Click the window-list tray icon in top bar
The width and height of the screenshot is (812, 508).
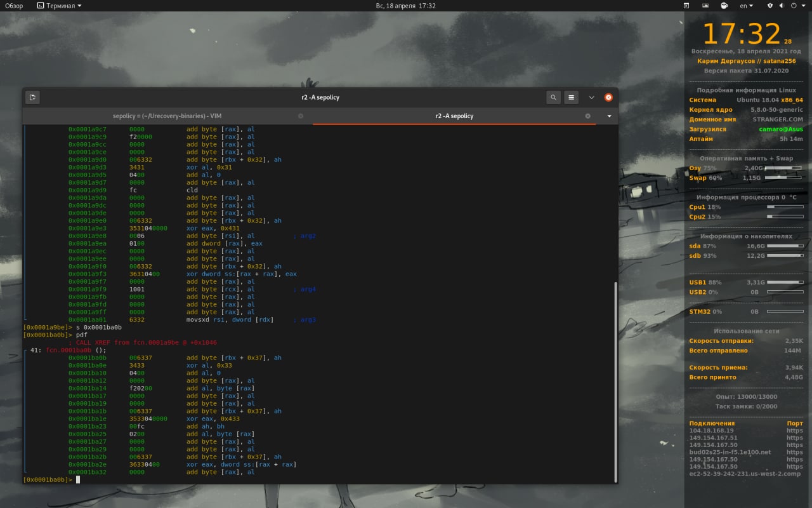pyautogui.click(x=686, y=6)
